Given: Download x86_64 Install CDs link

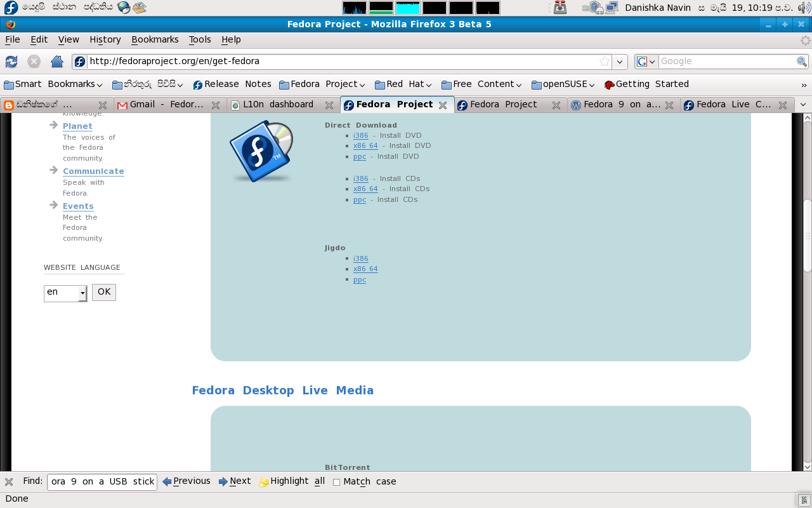Looking at the screenshot, I should click(365, 189).
